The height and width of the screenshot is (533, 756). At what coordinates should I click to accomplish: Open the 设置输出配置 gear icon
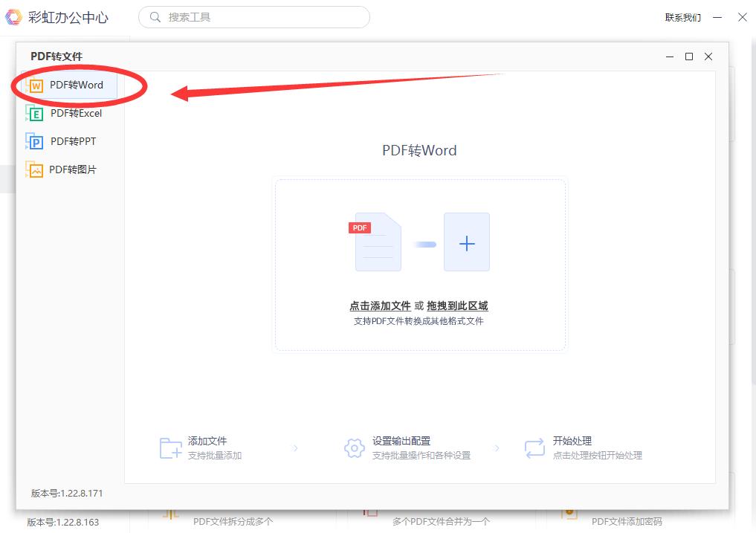pyautogui.click(x=354, y=448)
